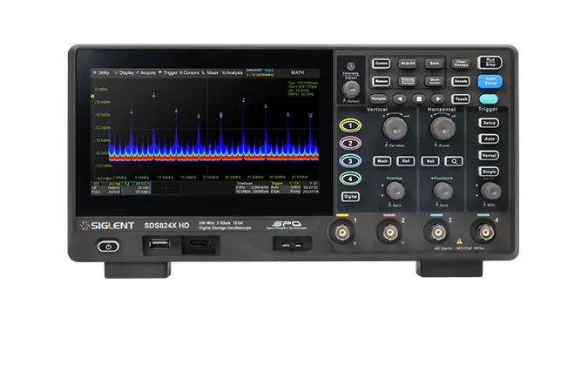Tap the channel 3 BNC input connector

click(437, 233)
